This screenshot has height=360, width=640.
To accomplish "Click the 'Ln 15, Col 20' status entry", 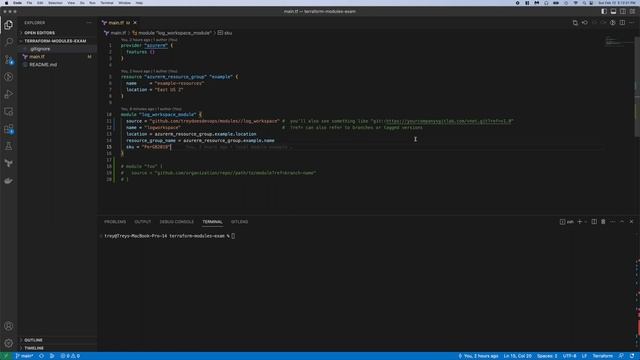I will coord(517,356).
